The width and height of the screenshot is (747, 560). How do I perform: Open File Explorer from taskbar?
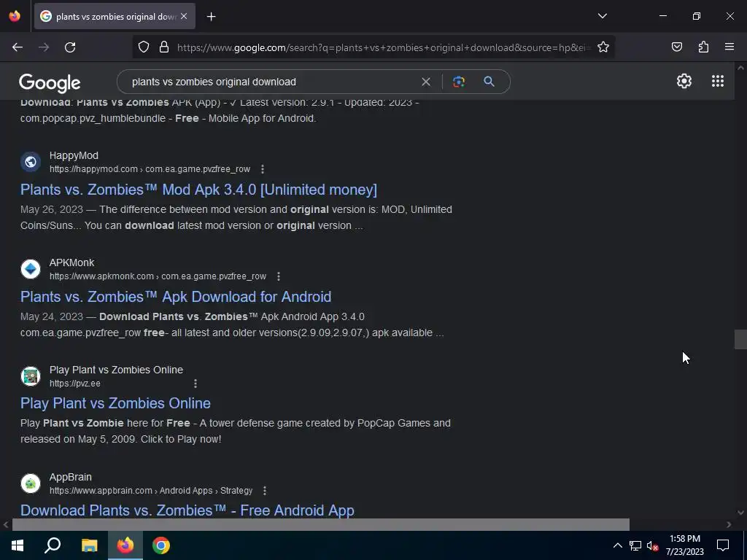pyautogui.click(x=89, y=545)
